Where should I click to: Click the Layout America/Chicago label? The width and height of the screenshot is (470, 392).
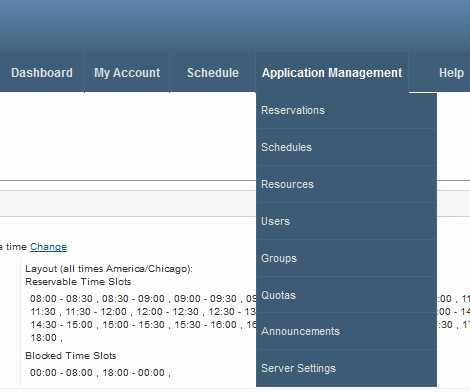click(109, 269)
